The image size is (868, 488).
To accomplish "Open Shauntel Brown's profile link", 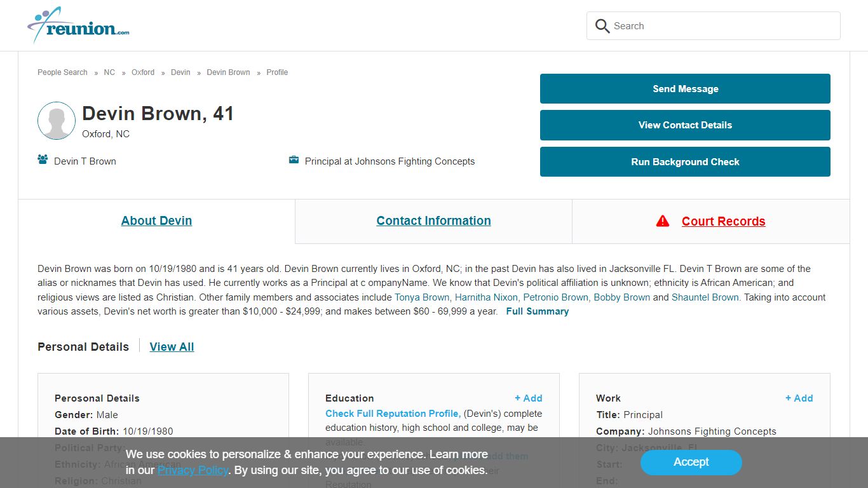I will pyautogui.click(x=706, y=297).
